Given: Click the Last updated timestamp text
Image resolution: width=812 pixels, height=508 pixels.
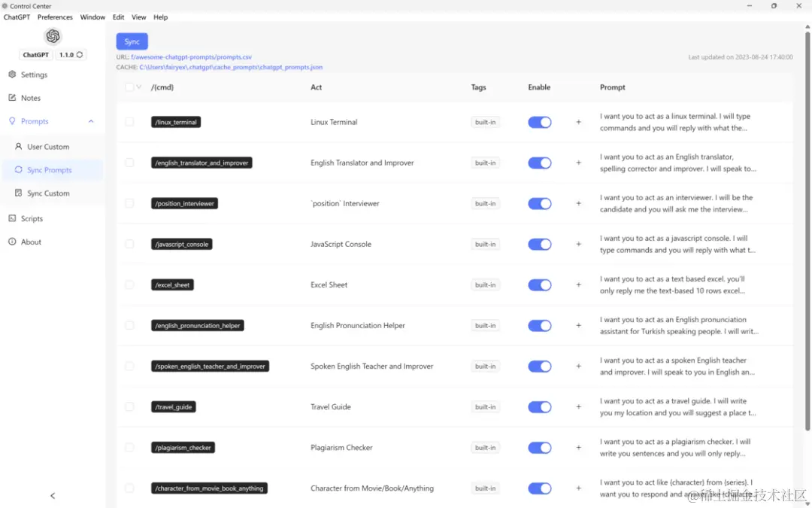Looking at the screenshot, I should 740,57.
